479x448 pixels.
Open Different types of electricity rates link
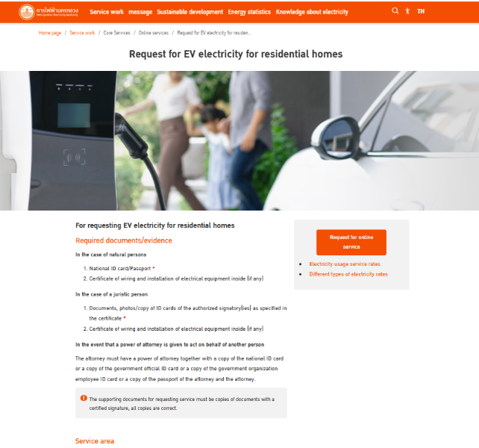pos(348,274)
